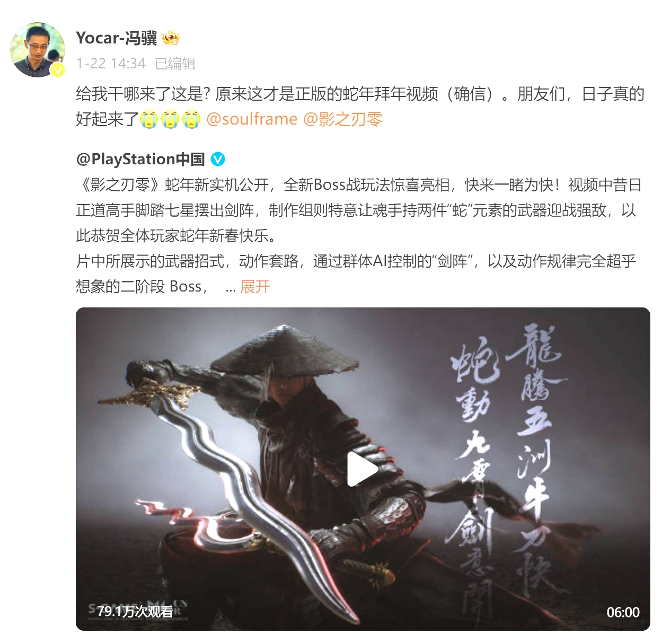Viewport: 662px width, 644px height.
Task: Click the second crying emoji
Action: 170,119
